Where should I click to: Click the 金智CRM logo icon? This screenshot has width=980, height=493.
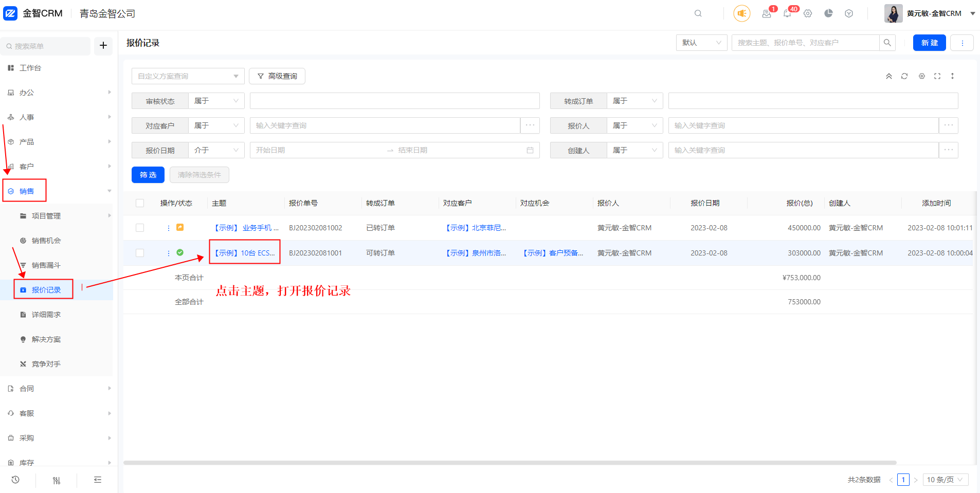click(10, 13)
